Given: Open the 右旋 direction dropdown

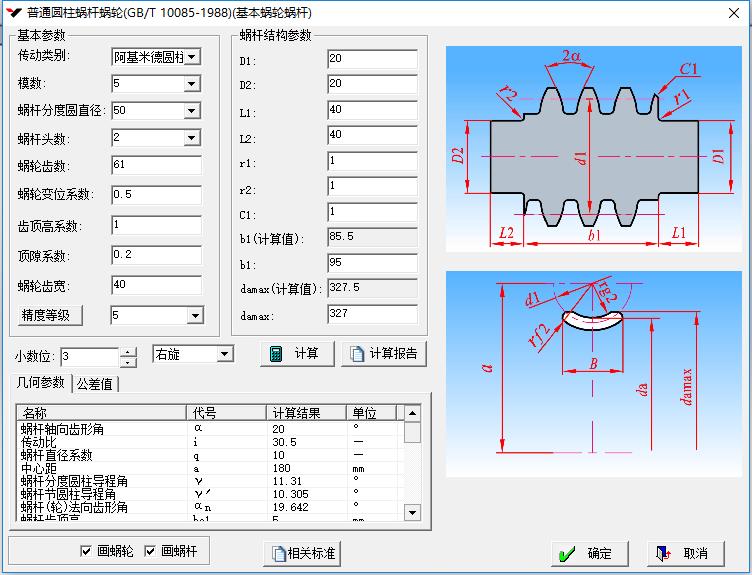Looking at the screenshot, I should [x=224, y=354].
